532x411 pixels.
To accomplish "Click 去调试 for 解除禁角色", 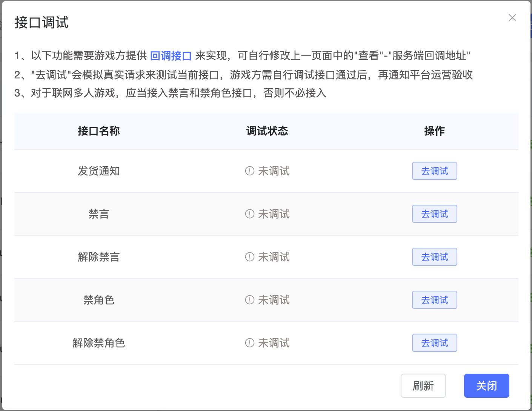I will [x=434, y=343].
